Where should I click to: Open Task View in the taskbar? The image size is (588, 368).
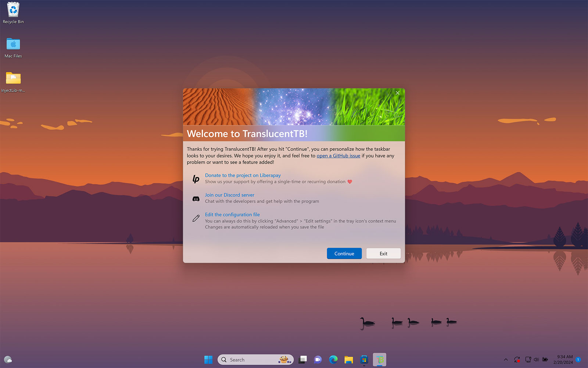click(302, 360)
